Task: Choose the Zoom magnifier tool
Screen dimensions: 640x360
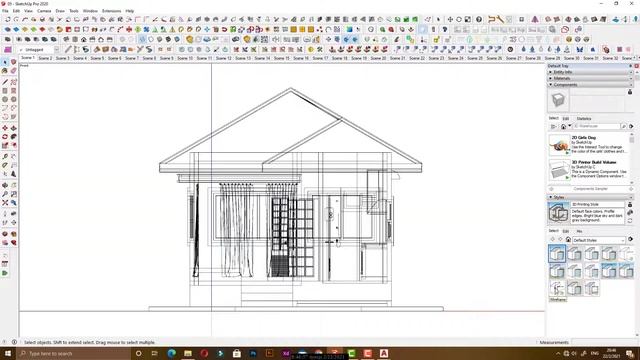Action: click(5, 194)
